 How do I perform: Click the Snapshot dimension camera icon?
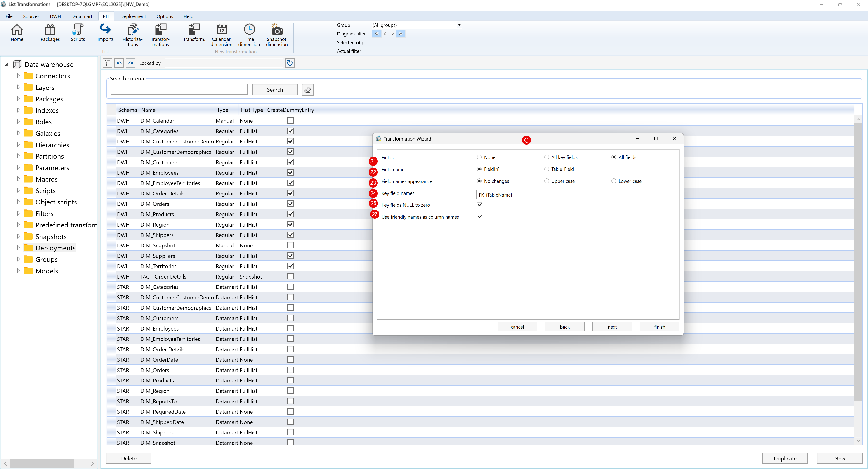277,30
